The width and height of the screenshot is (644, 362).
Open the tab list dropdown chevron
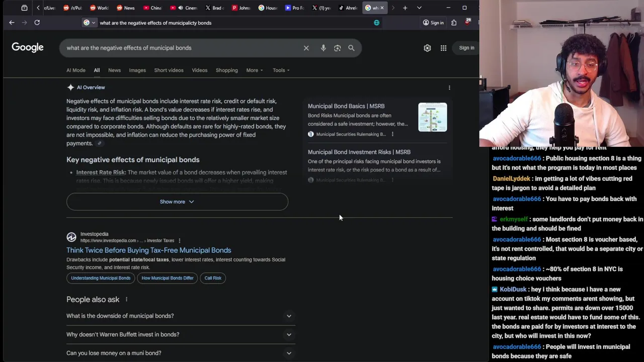tap(419, 8)
